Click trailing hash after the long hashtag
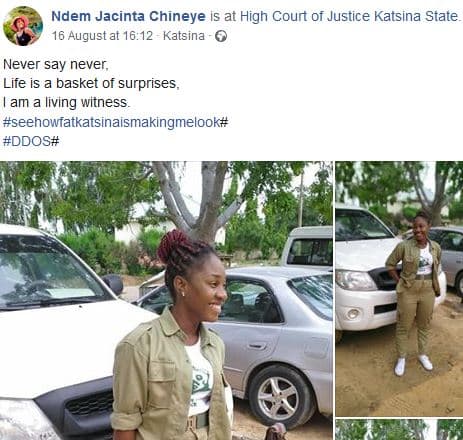 (224, 122)
